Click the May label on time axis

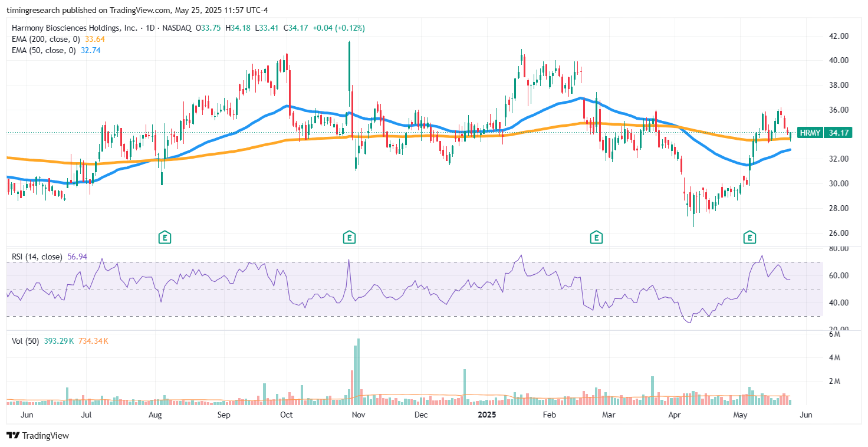pyautogui.click(x=741, y=415)
